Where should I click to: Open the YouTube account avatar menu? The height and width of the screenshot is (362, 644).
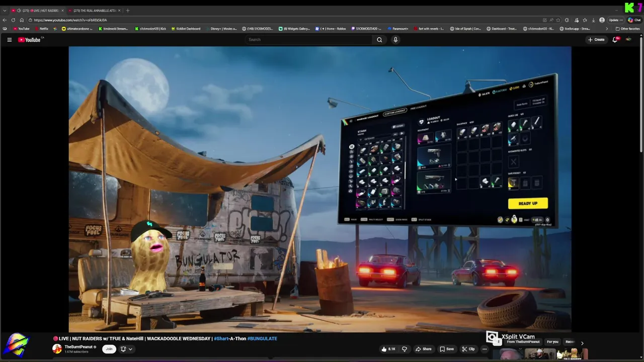[x=628, y=40]
